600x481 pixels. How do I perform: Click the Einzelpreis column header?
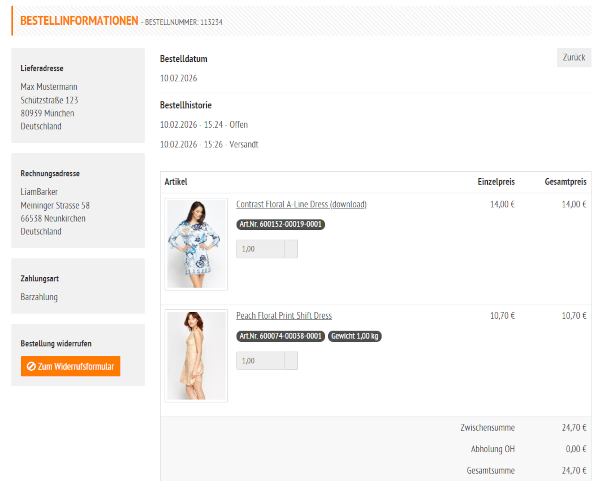[495, 182]
